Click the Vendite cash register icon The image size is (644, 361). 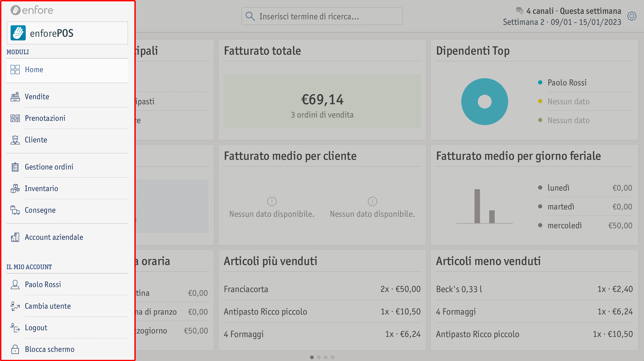(15, 96)
